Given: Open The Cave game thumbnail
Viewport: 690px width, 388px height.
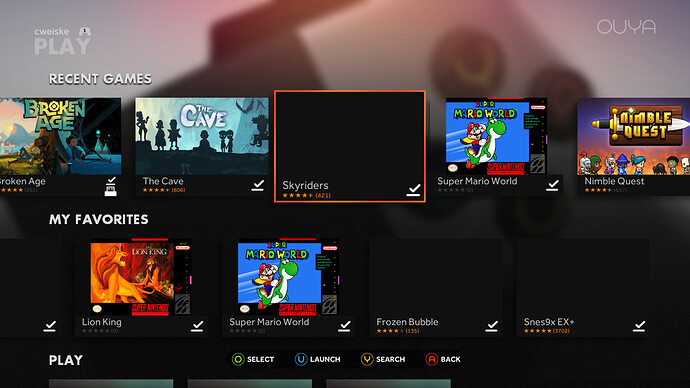Looking at the screenshot, I should point(202,136).
